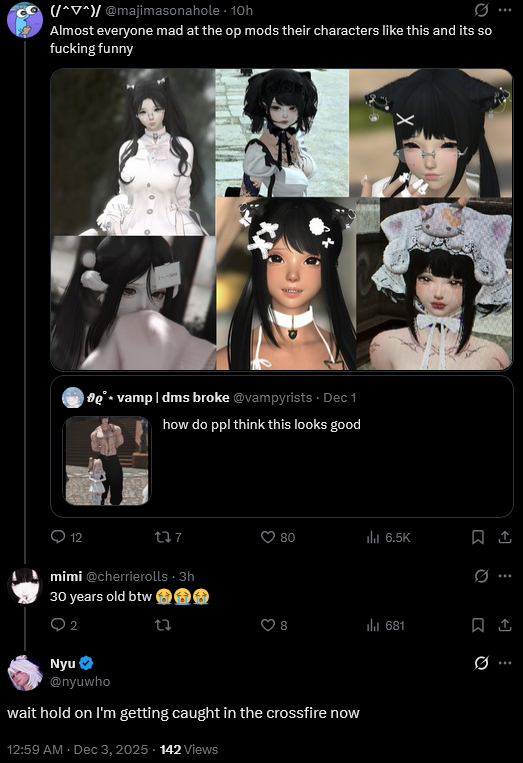523x763 pixels.
Task: Open more options menu on mimi's reply
Action: click(505, 576)
